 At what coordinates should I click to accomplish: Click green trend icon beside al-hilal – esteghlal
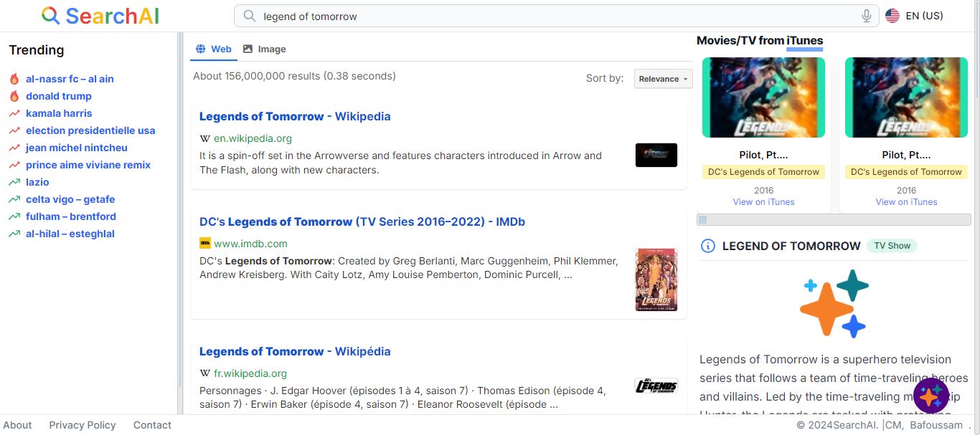coord(14,234)
